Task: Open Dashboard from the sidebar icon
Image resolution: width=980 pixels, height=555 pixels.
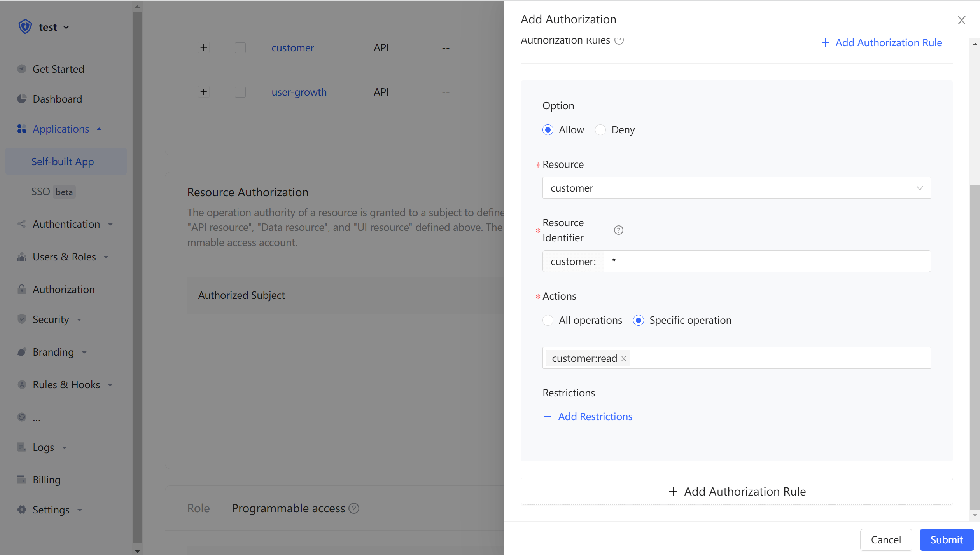Action: (x=22, y=99)
